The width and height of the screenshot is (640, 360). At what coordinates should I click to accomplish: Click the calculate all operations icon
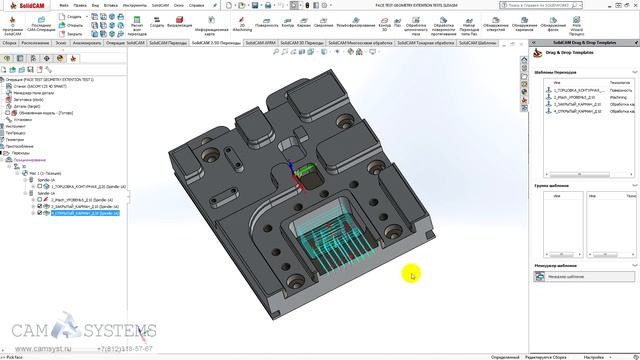click(x=137, y=20)
